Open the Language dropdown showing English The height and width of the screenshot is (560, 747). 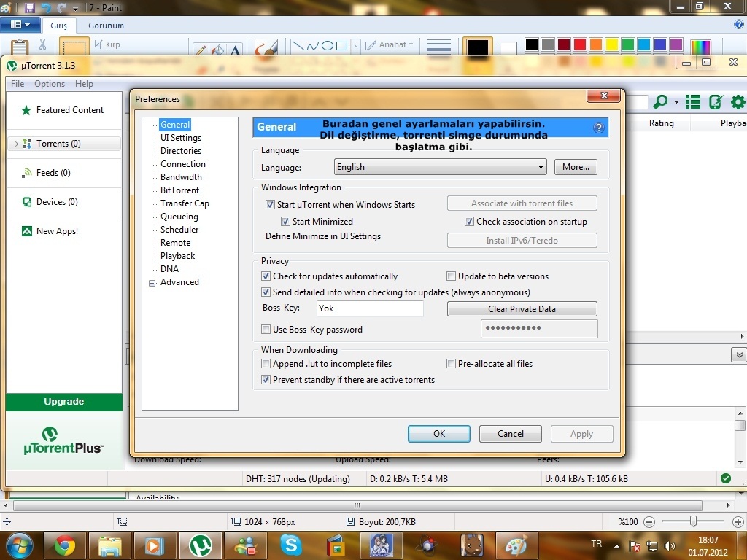[x=440, y=167]
